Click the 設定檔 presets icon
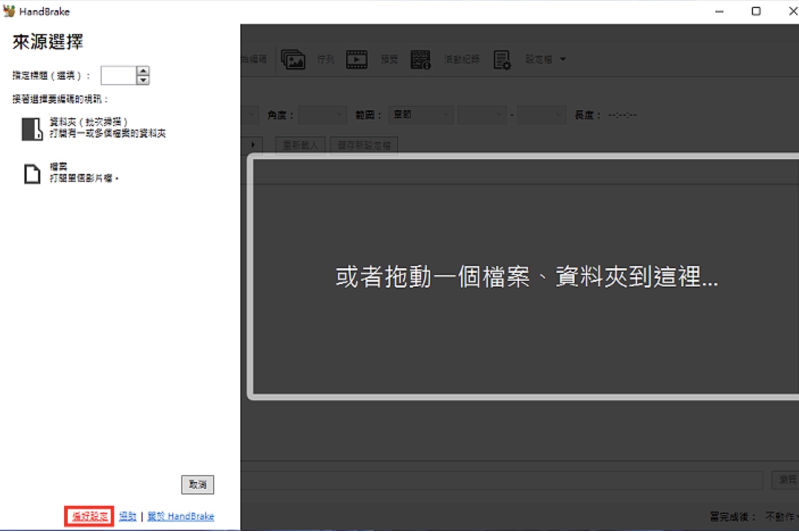 (502, 59)
